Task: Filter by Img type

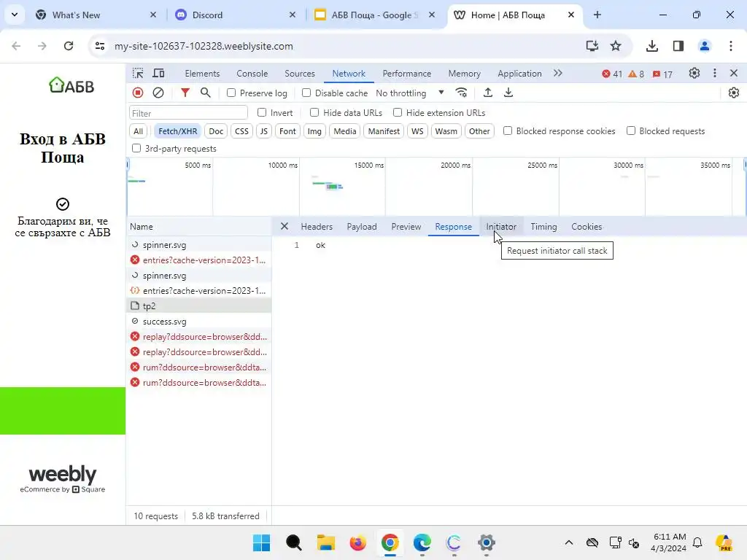Action: click(314, 131)
